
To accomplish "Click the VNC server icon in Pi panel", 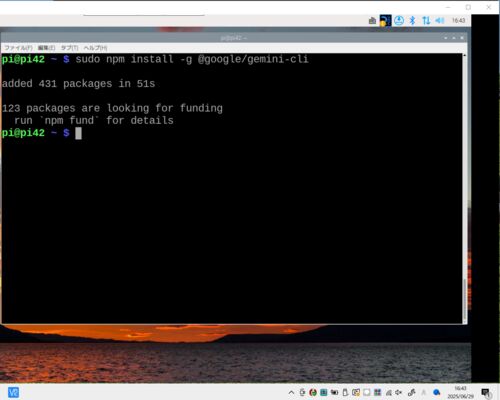I will point(385,21).
